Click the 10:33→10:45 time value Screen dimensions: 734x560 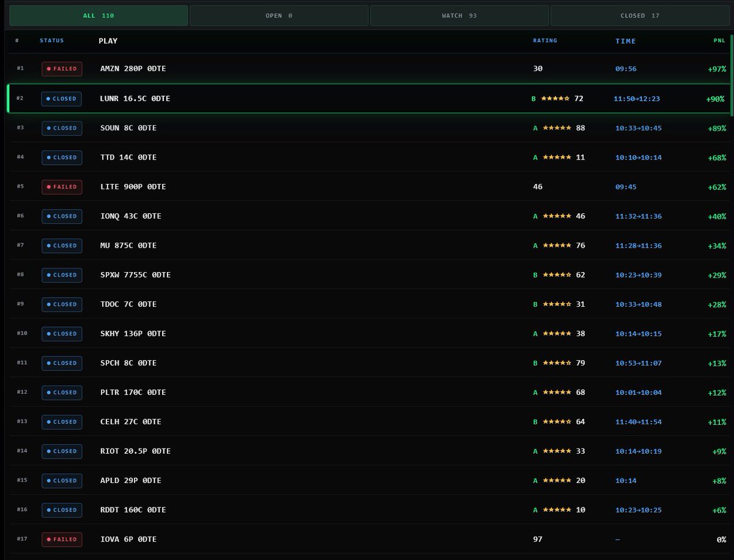639,128
